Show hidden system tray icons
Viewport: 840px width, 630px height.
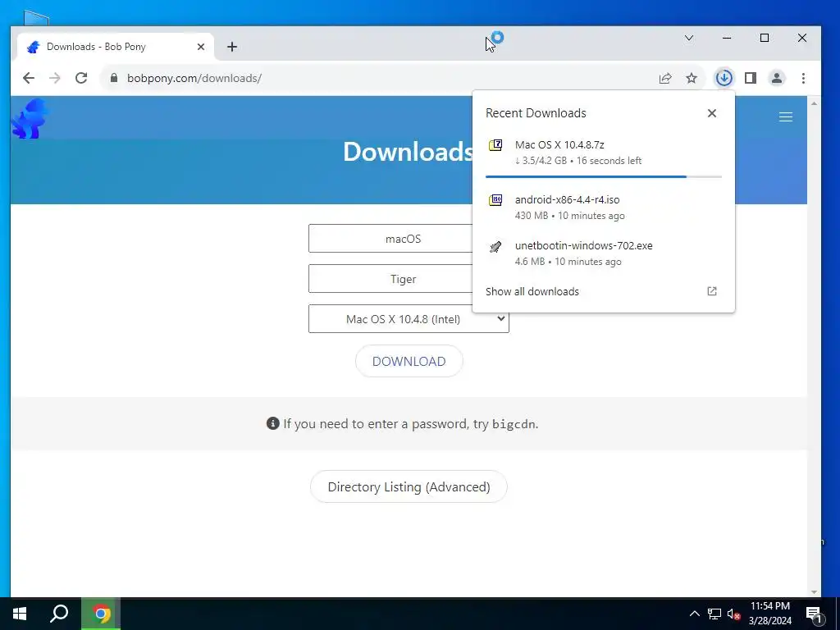[x=694, y=614]
